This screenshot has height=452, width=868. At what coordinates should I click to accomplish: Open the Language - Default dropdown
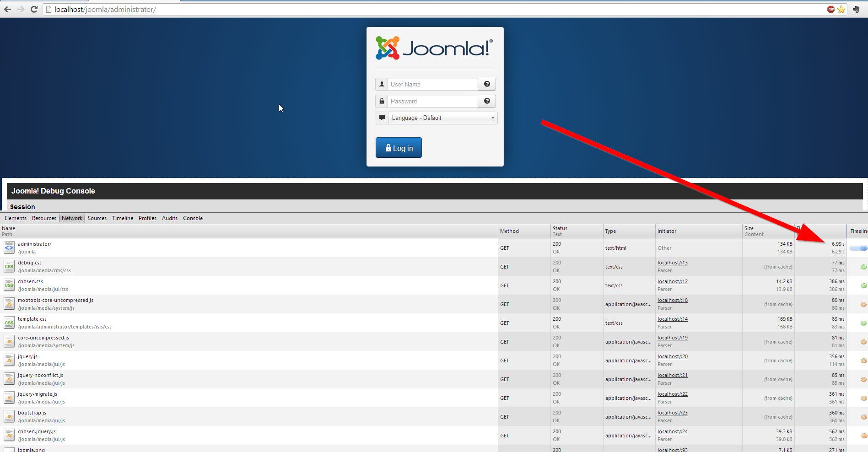442,118
